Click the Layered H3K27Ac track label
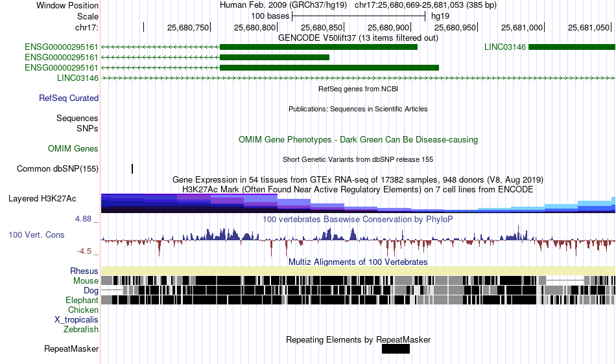Viewport: 616px width, 364px height. coord(42,198)
